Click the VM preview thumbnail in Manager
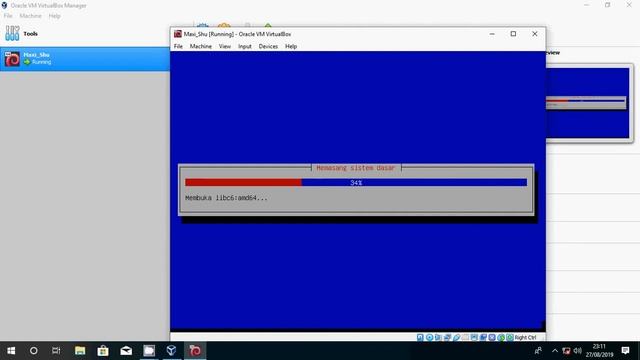 tap(588, 103)
